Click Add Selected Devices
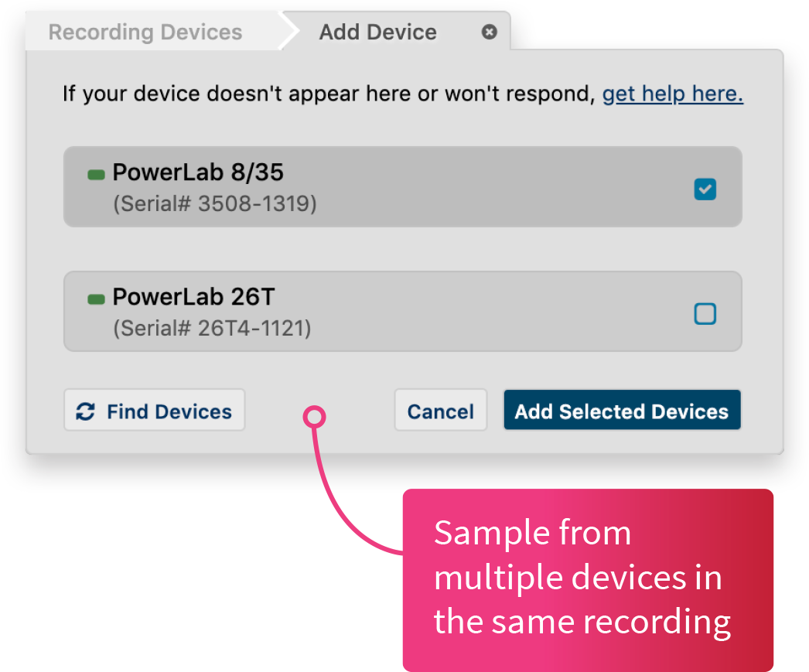Image resolution: width=809 pixels, height=672 pixels. point(622,411)
